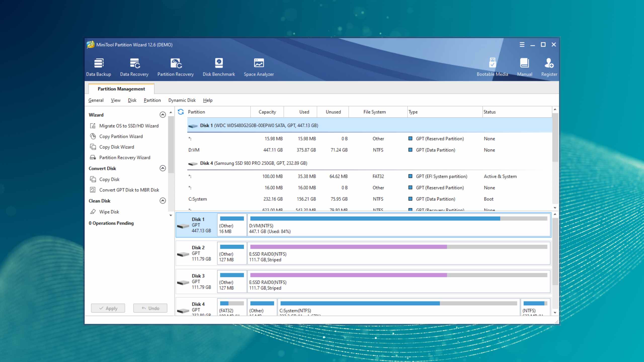644x362 pixels.
Task: Open the Disk menu
Action: (132, 100)
